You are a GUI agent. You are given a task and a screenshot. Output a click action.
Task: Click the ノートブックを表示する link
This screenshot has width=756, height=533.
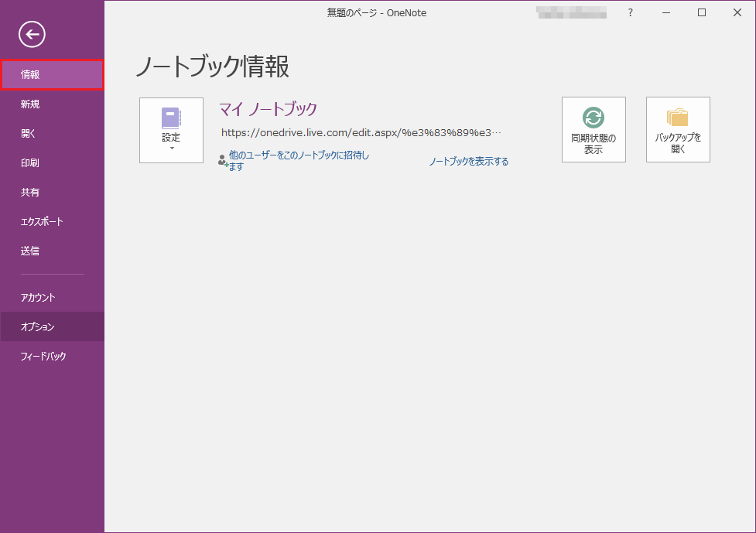coord(469,162)
